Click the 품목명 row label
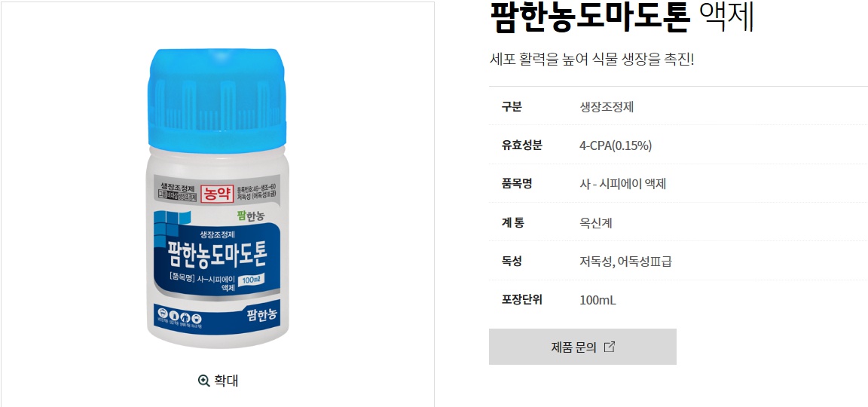This screenshot has width=868, height=407. point(516,183)
